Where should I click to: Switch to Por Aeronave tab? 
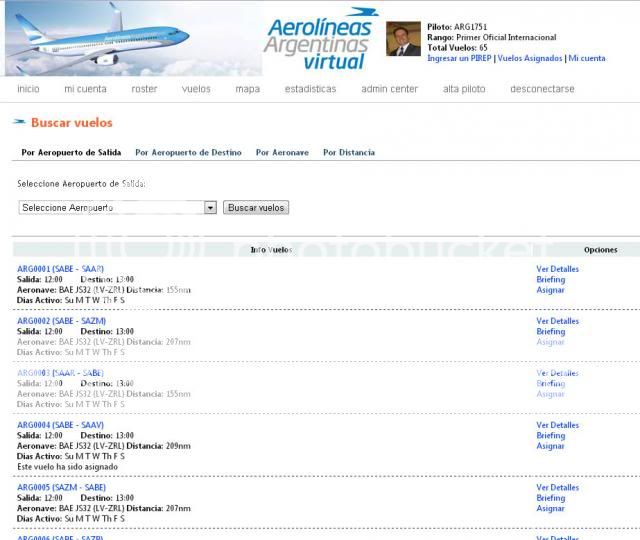pyautogui.click(x=282, y=153)
